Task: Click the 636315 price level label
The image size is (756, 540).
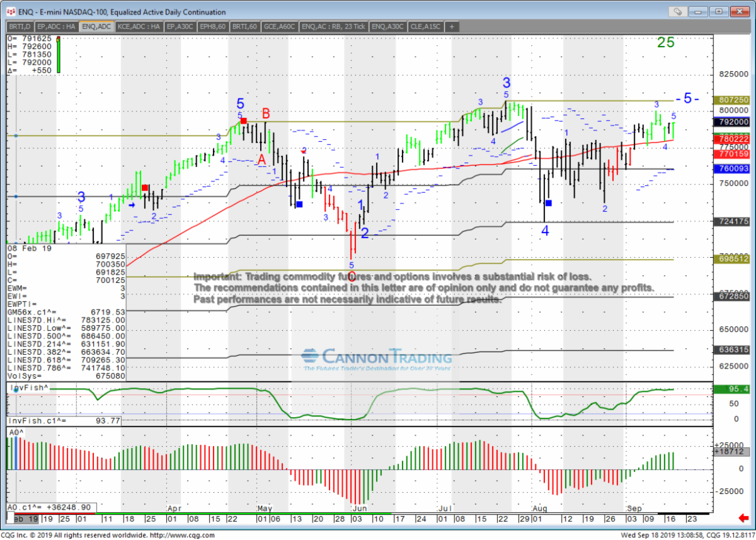Action: click(731, 350)
